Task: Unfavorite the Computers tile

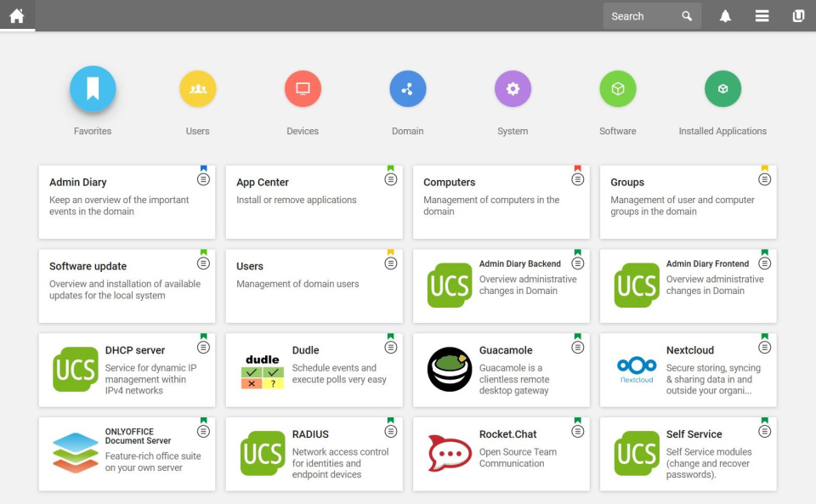Action: (577, 167)
